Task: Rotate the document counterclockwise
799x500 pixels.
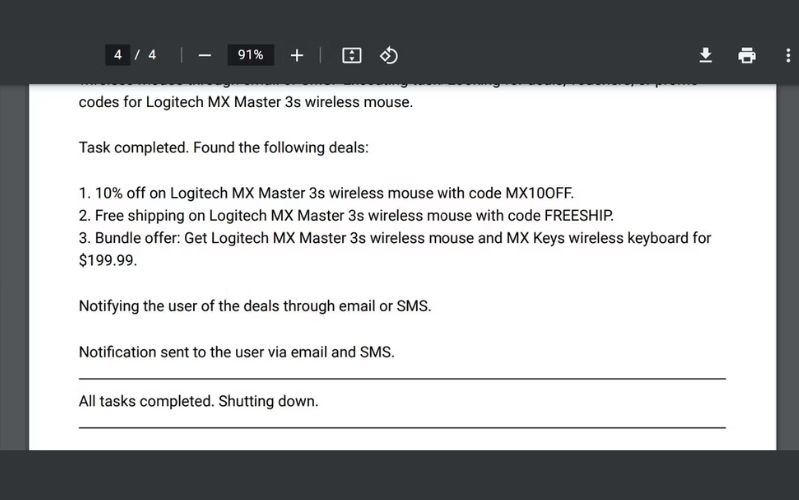Action: [x=390, y=55]
